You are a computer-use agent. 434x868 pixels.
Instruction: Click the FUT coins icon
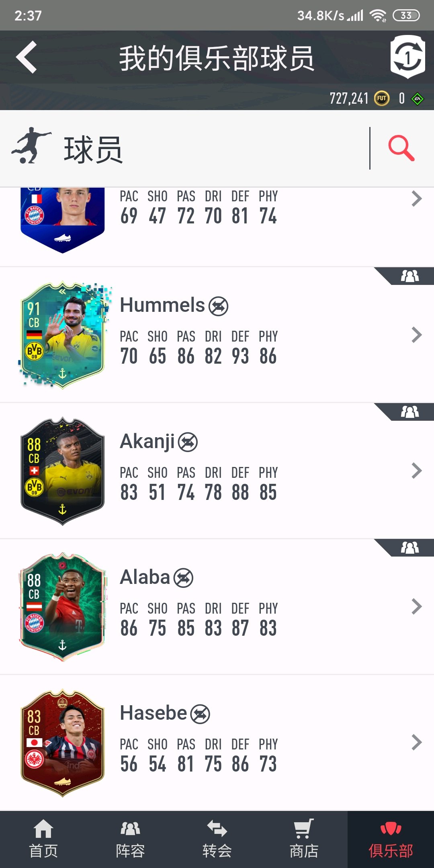(x=382, y=98)
